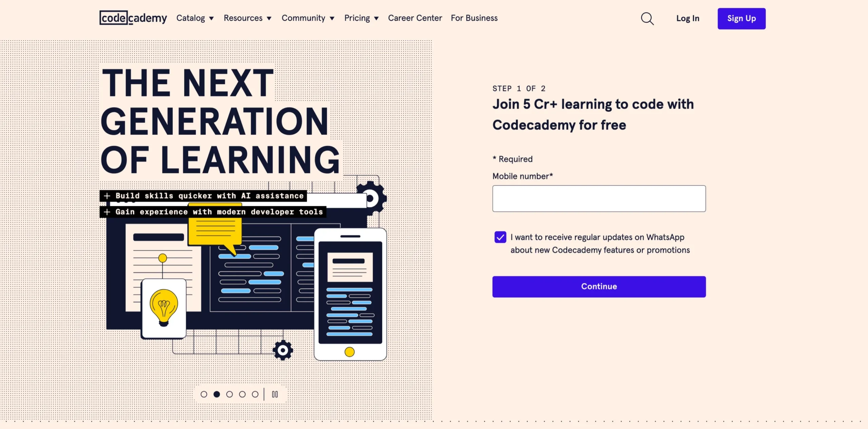The height and width of the screenshot is (429, 868).
Task: Click the Codecademy logo icon
Action: point(133,18)
